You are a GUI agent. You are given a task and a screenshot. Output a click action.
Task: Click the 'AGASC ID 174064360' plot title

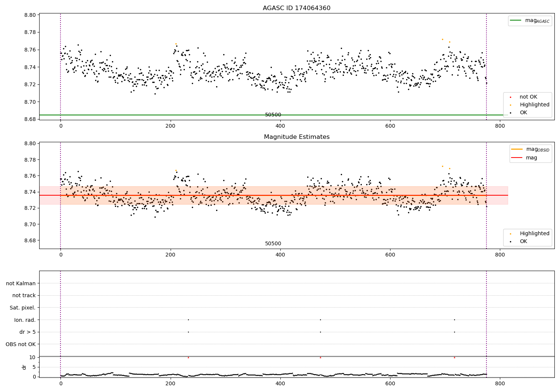pyautogui.click(x=296, y=8)
